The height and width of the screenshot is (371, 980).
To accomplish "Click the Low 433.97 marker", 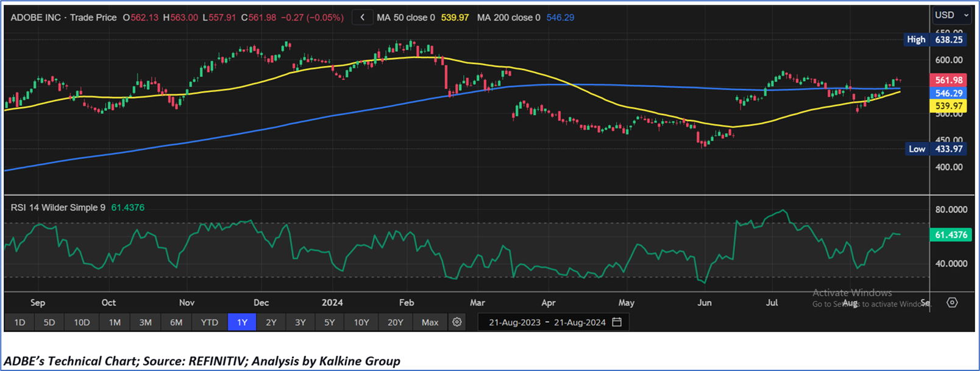I will point(936,149).
